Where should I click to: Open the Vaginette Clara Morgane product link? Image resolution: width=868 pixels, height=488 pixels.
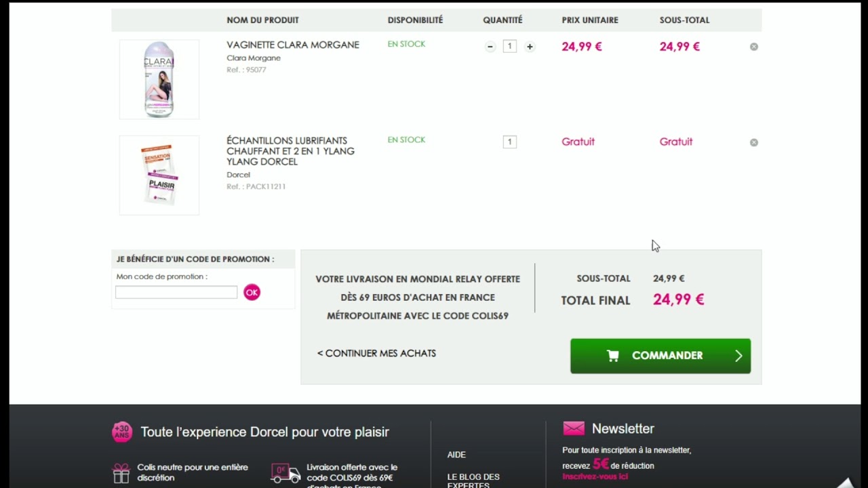292,45
